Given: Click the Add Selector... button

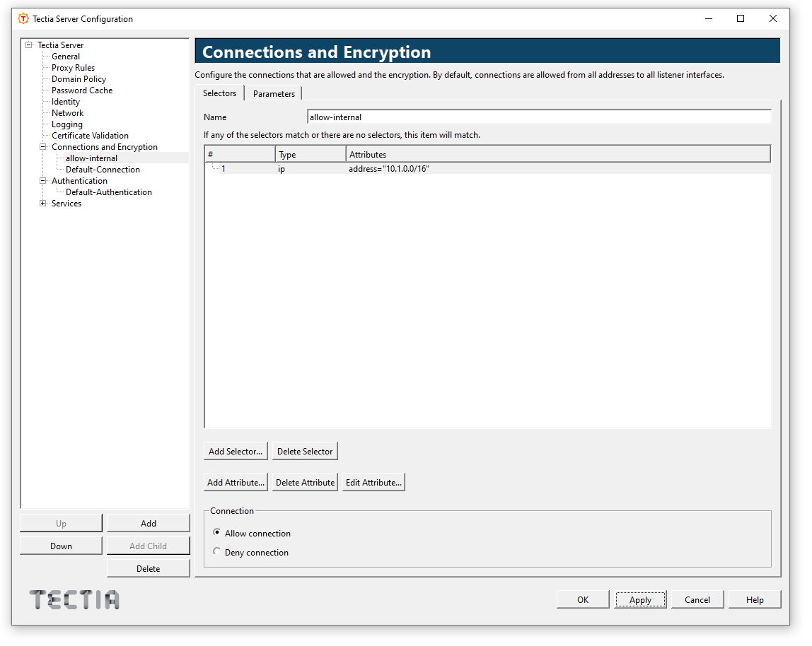Looking at the screenshot, I should pos(236,452).
